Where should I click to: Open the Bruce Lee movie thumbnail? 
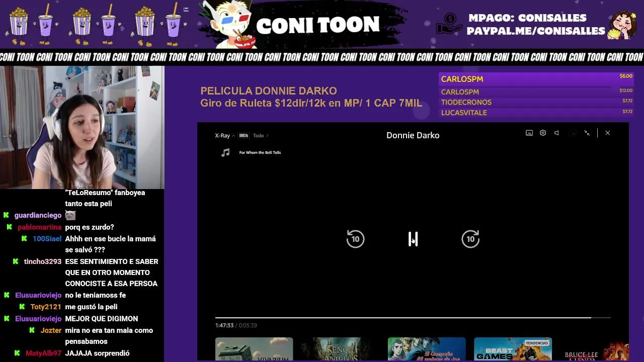click(595, 349)
